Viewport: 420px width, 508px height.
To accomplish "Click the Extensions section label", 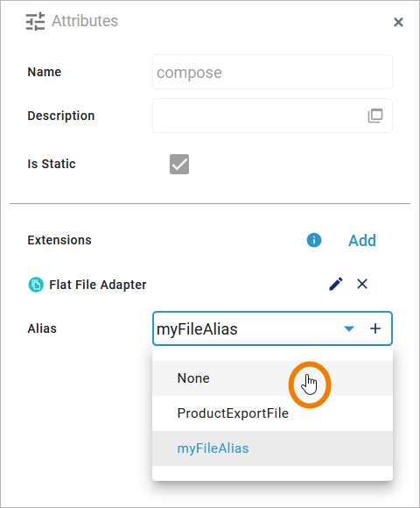I will (x=59, y=240).
